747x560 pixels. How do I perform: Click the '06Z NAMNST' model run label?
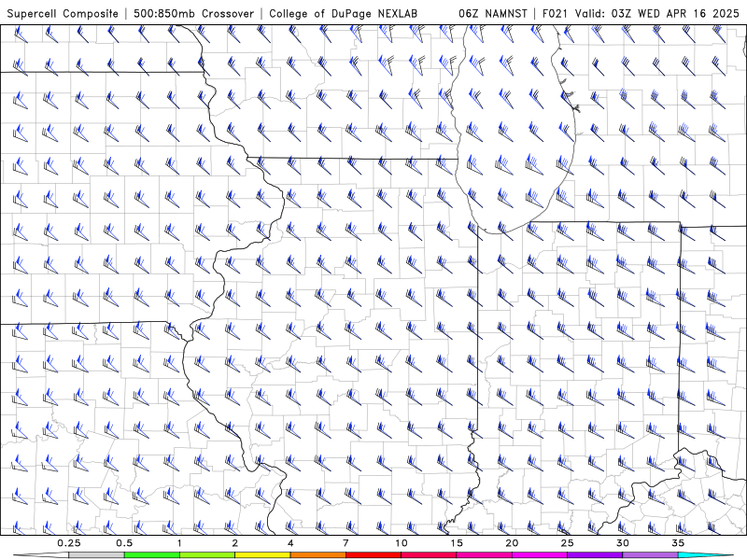click(493, 13)
